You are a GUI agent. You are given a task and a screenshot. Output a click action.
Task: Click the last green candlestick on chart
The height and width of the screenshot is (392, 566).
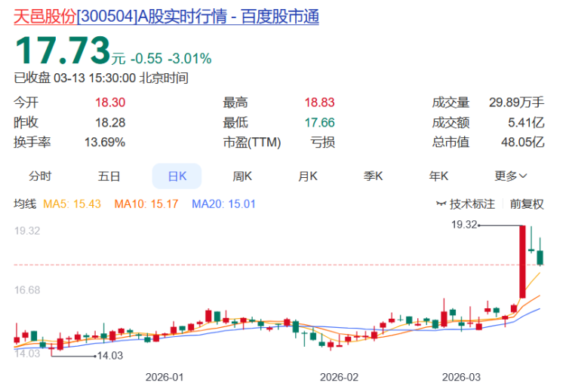pyautogui.click(x=540, y=257)
